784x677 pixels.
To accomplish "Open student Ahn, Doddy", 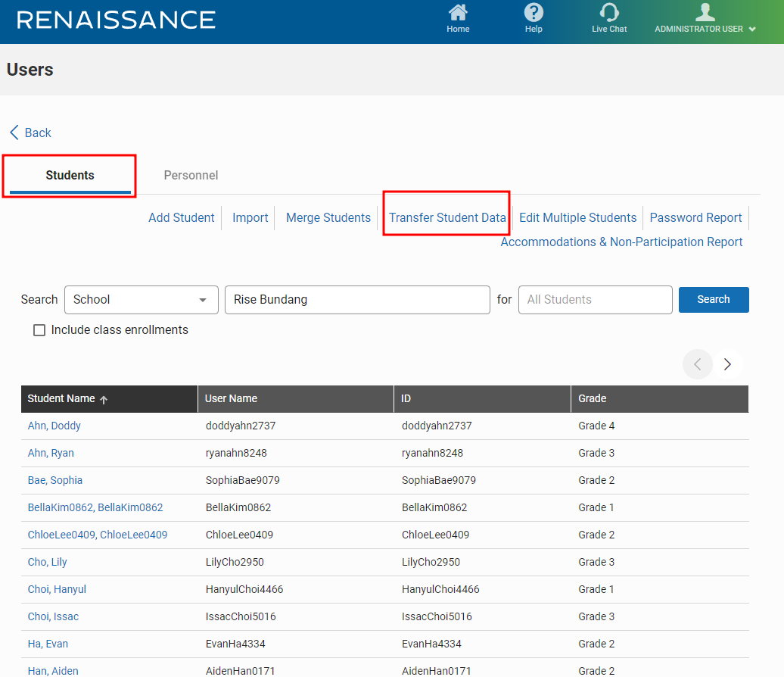I will click(54, 426).
